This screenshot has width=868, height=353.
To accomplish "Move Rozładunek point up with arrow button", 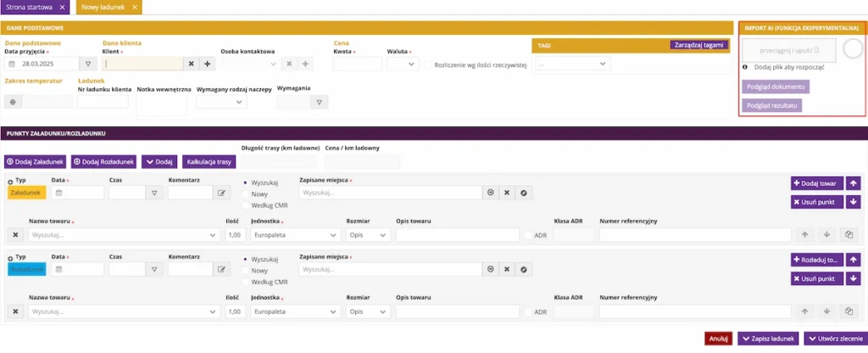I will pos(853,260).
